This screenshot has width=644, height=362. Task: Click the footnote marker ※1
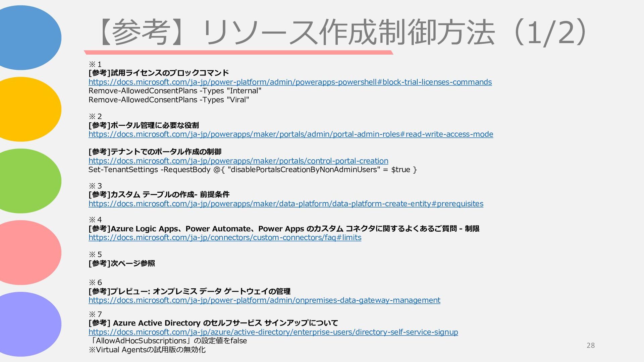[95, 64]
